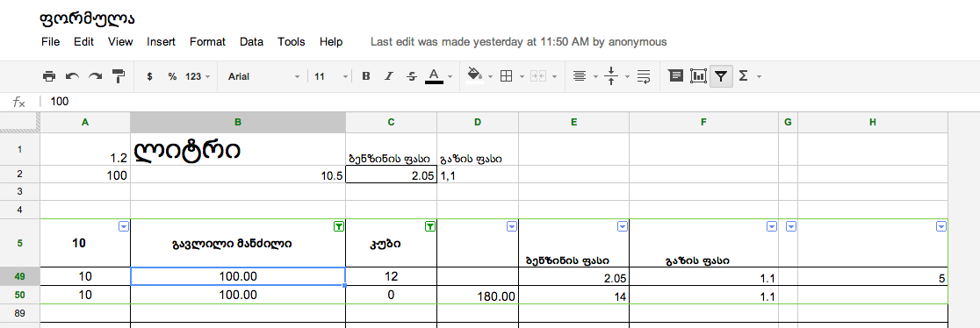Viewport: 980px width, 328px height.
Task: Open the Tools menu
Action: 292,42
